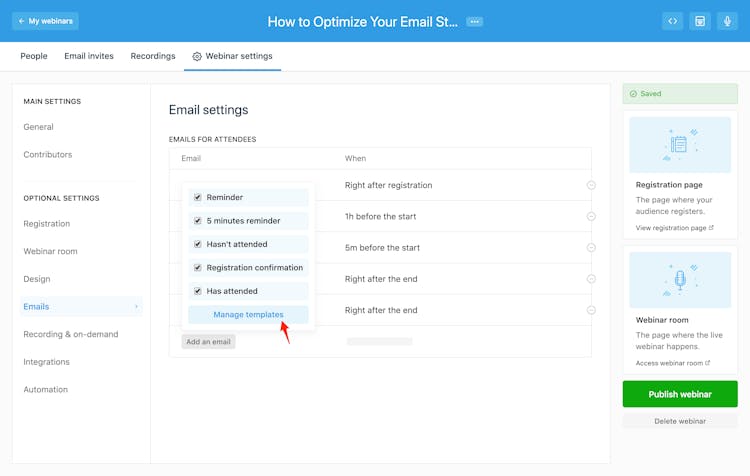Open the embed code icon in header

[x=673, y=21]
